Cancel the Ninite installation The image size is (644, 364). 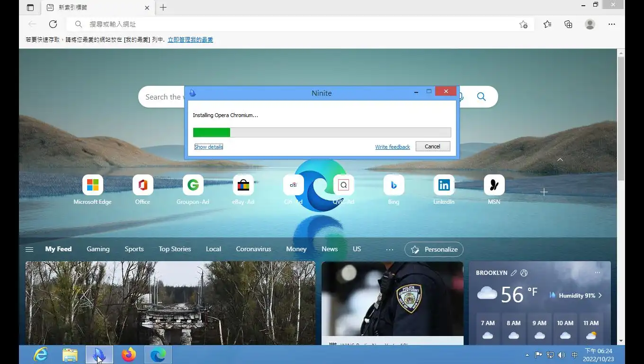click(x=433, y=146)
